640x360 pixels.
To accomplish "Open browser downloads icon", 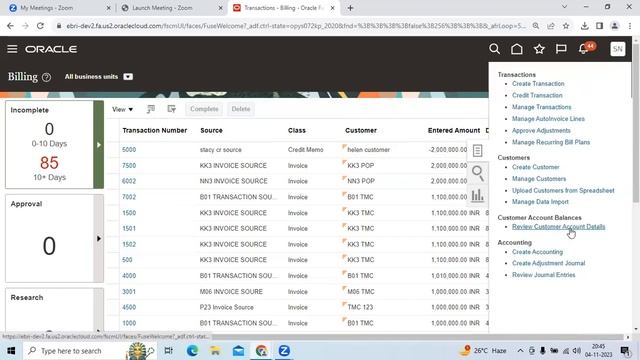I will click(x=584, y=26).
